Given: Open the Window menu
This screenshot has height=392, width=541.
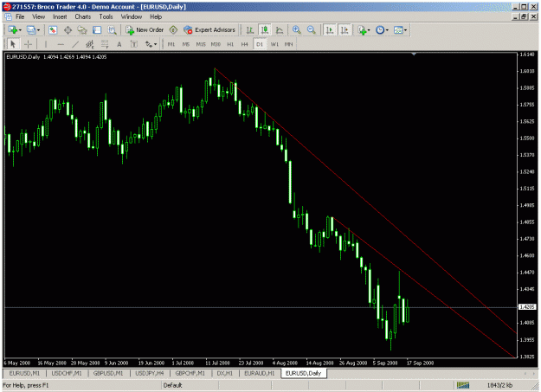Looking at the screenshot, I should tap(132, 16).
